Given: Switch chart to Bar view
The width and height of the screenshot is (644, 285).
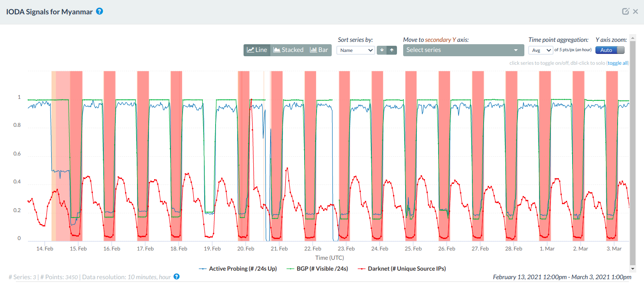Looking at the screenshot, I should [x=319, y=50].
